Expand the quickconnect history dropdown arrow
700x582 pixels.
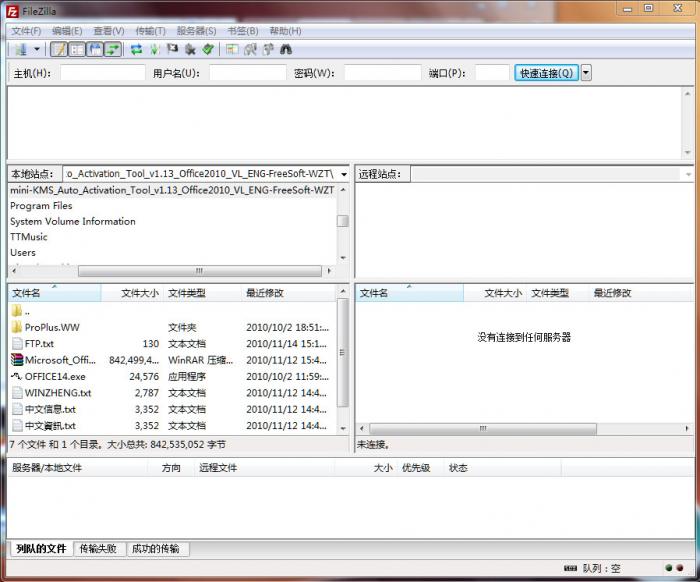click(586, 73)
